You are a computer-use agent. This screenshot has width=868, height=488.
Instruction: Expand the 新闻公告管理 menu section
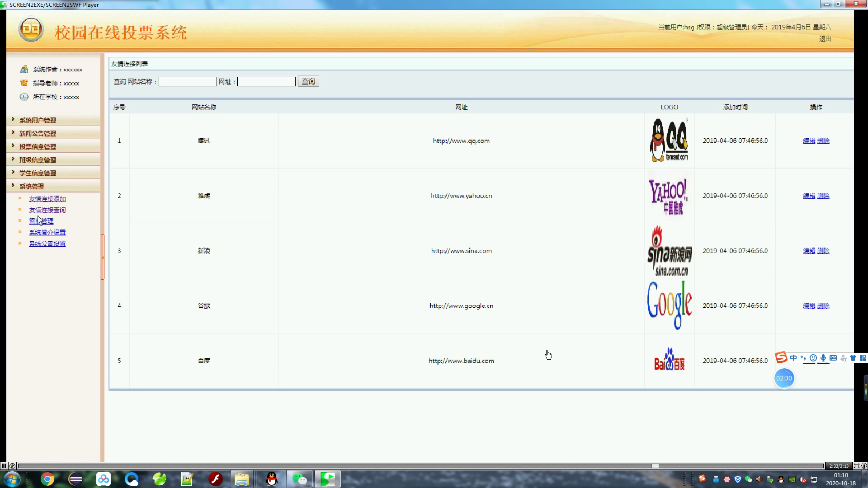(x=38, y=133)
